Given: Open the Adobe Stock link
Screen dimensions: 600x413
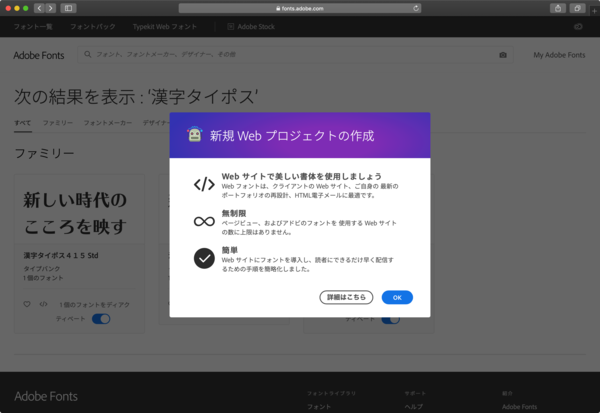Looking at the screenshot, I should 251,27.
